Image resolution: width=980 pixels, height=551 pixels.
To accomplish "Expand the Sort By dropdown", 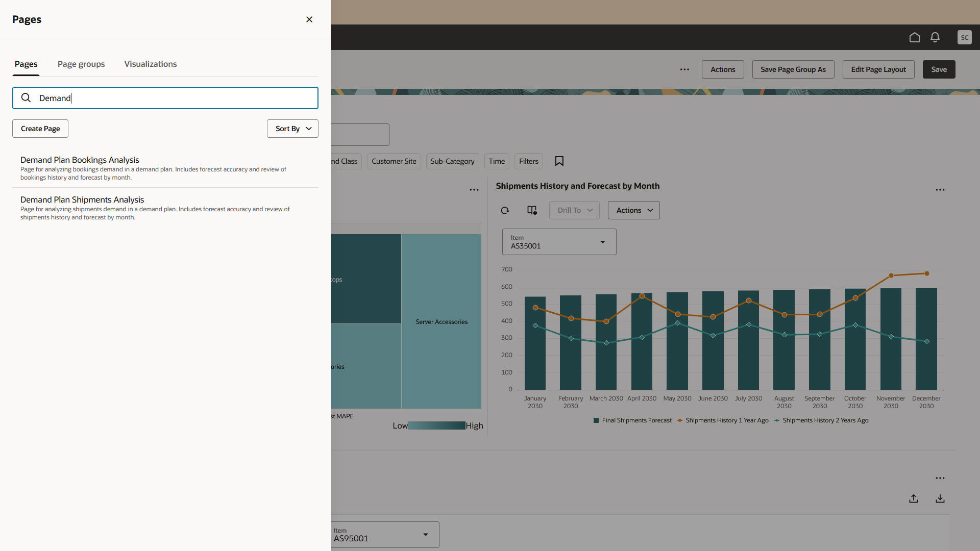I will [x=292, y=129].
